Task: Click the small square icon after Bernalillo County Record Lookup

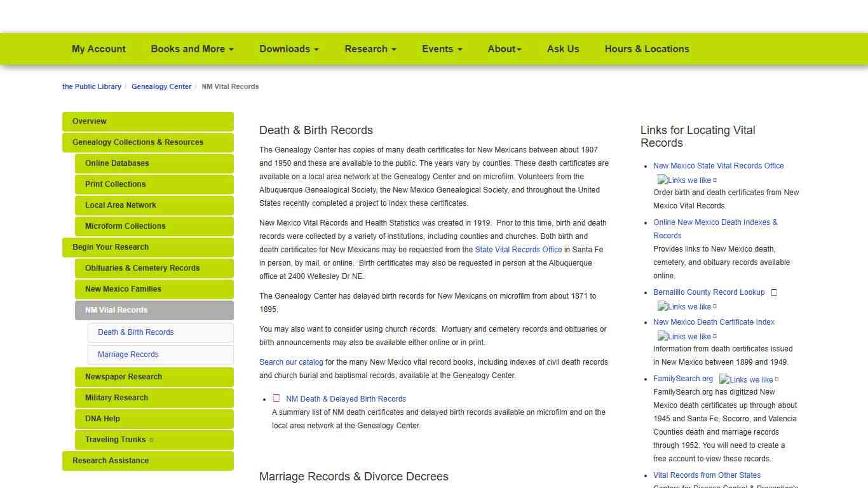Action: pyautogui.click(x=774, y=293)
